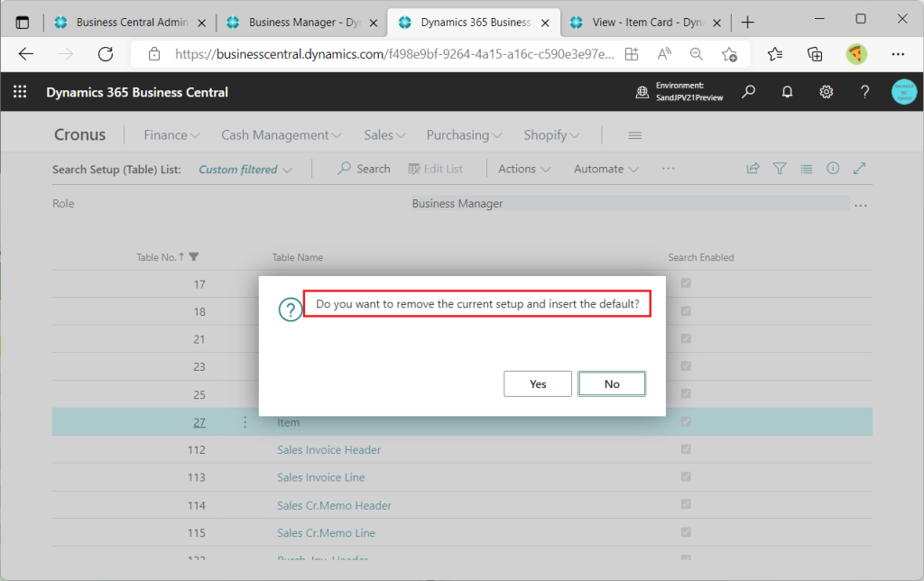Open the Sales Cr.Memo Line link
The width and height of the screenshot is (924, 581).
[326, 532]
